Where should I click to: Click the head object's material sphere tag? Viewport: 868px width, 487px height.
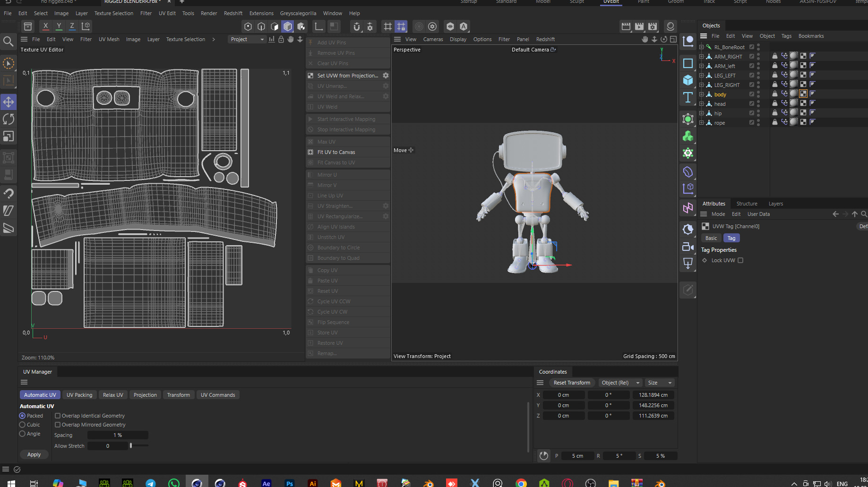tap(794, 103)
